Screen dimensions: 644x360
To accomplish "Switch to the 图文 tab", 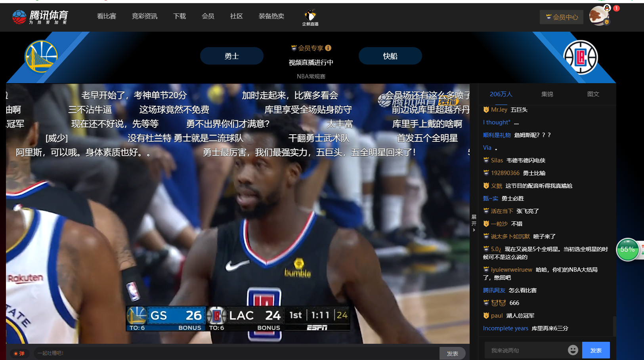I will (593, 94).
